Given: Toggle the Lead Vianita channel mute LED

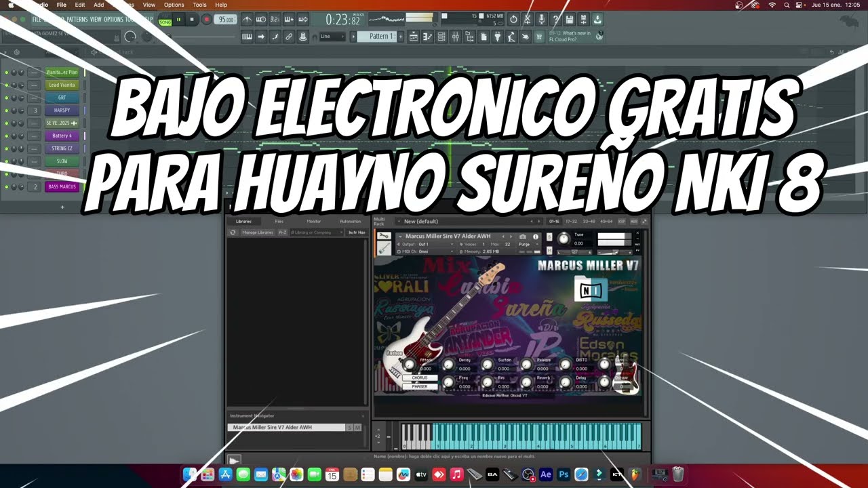Looking at the screenshot, I should (x=7, y=85).
